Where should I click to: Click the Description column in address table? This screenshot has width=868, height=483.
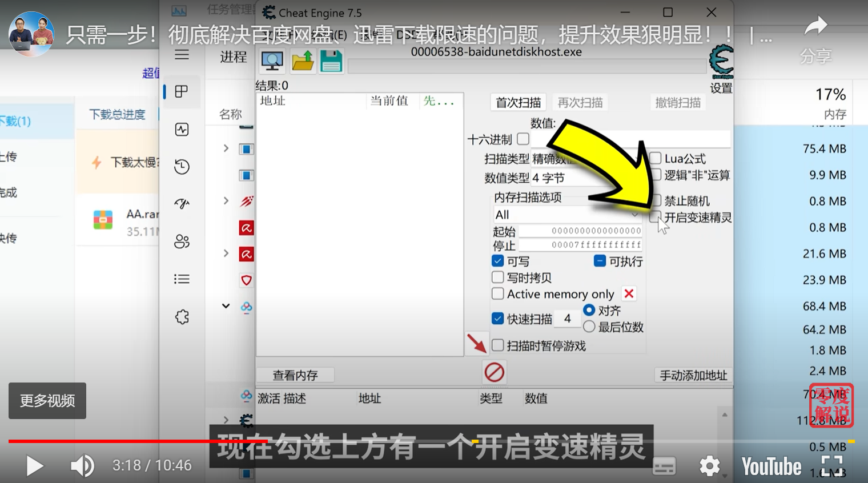[294, 399]
